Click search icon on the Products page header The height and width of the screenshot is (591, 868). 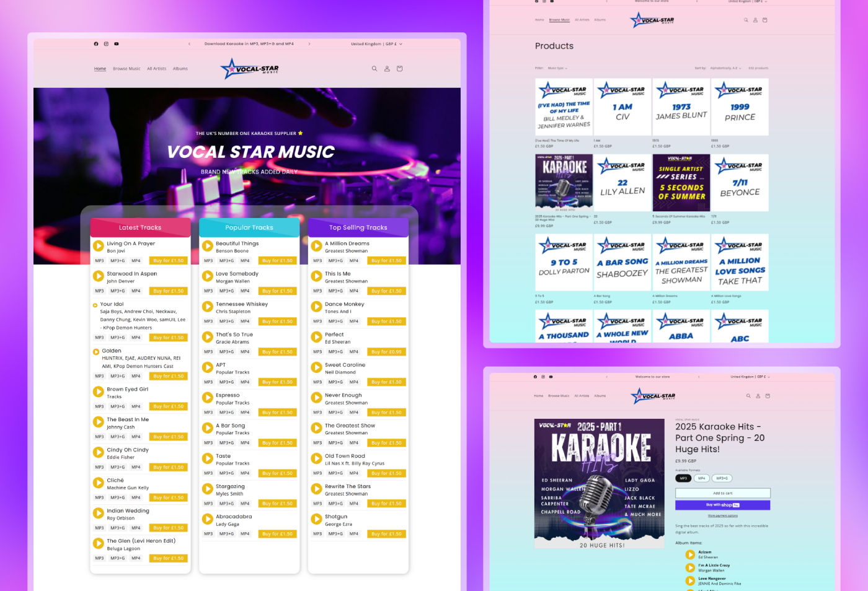pyautogui.click(x=746, y=20)
